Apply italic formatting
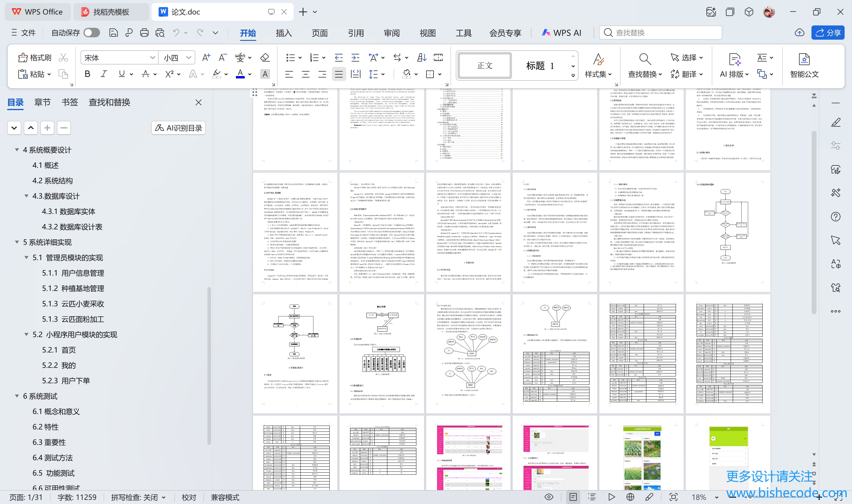 point(104,74)
